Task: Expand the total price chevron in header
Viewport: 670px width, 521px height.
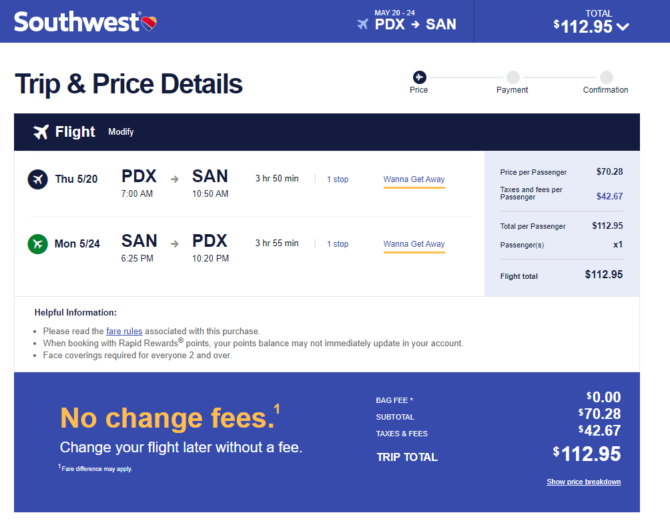Action: coord(623,27)
